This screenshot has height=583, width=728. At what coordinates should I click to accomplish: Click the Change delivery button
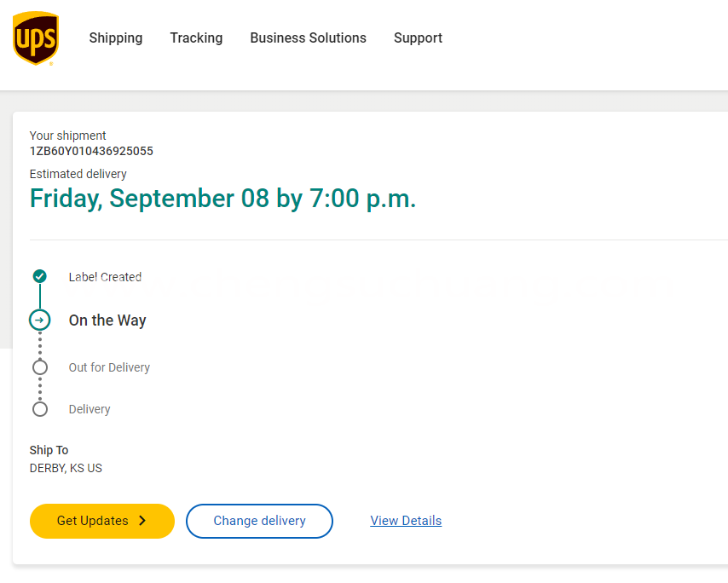point(259,521)
